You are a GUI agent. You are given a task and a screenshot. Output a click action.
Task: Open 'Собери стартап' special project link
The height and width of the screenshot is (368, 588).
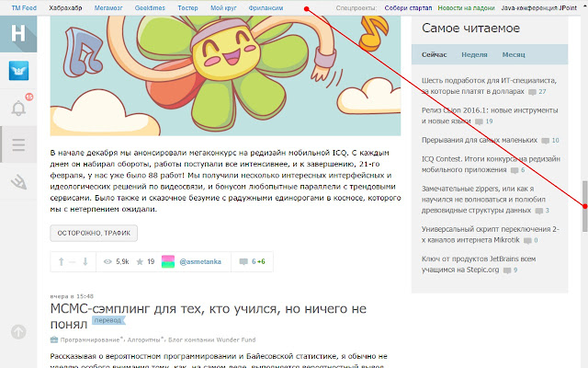click(x=408, y=8)
